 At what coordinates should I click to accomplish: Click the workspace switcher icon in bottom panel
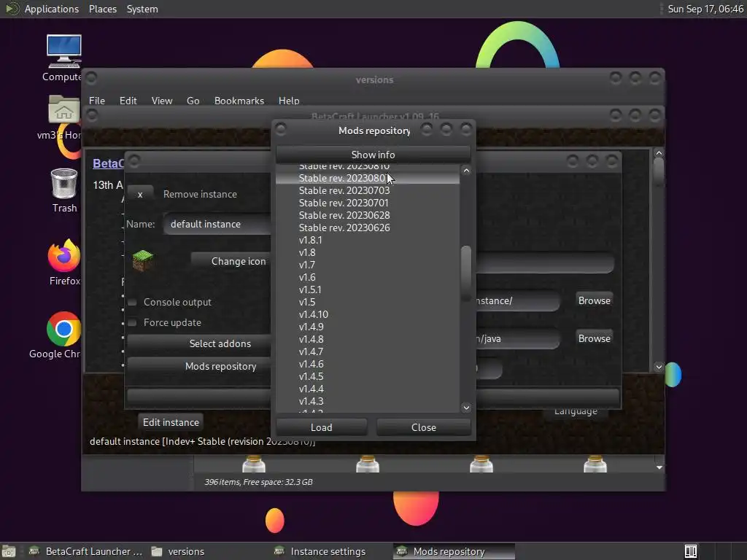(691, 551)
